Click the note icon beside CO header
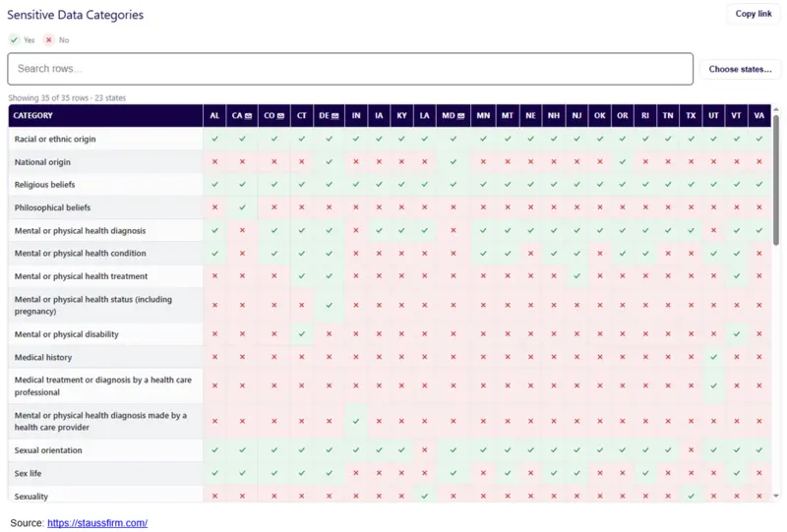The image size is (787, 532). pyautogui.click(x=281, y=116)
